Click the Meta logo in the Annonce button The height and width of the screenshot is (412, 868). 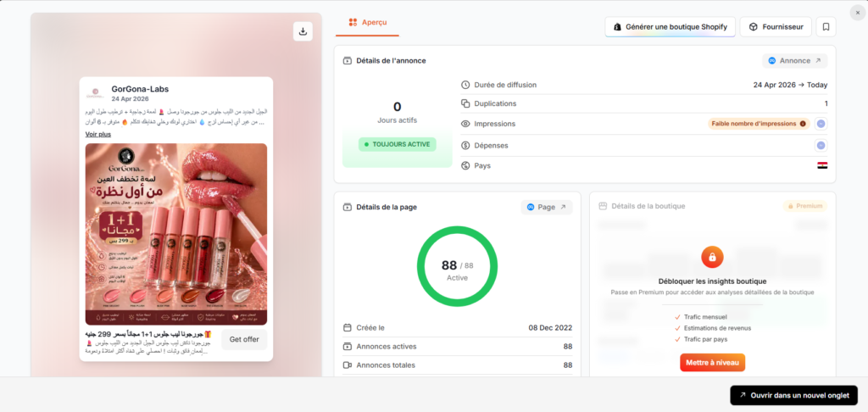(x=772, y=61)
